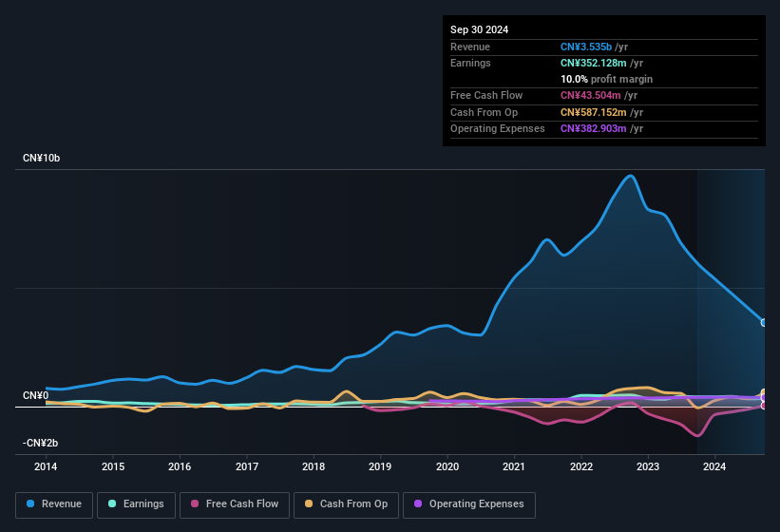Click the CN¥3.535b revenue value
This screenshot has height=532, width=780.
(586, 47)
